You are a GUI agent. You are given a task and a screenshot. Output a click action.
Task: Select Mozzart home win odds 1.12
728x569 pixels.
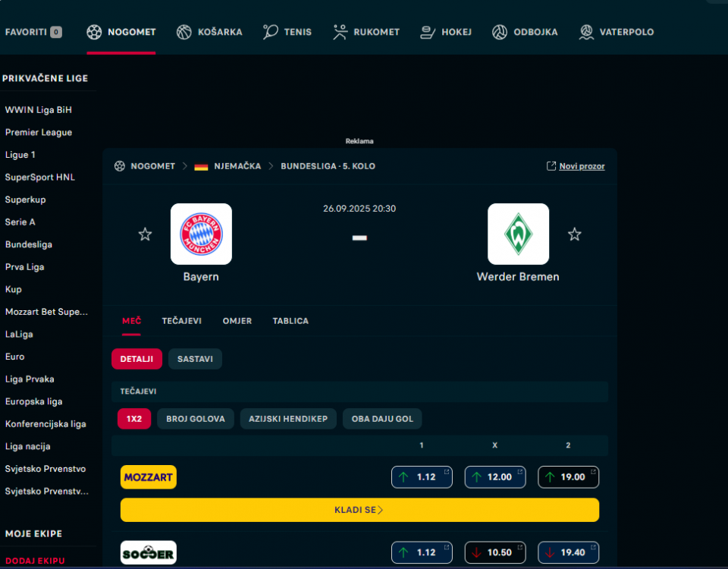click(x=422, y=477)
